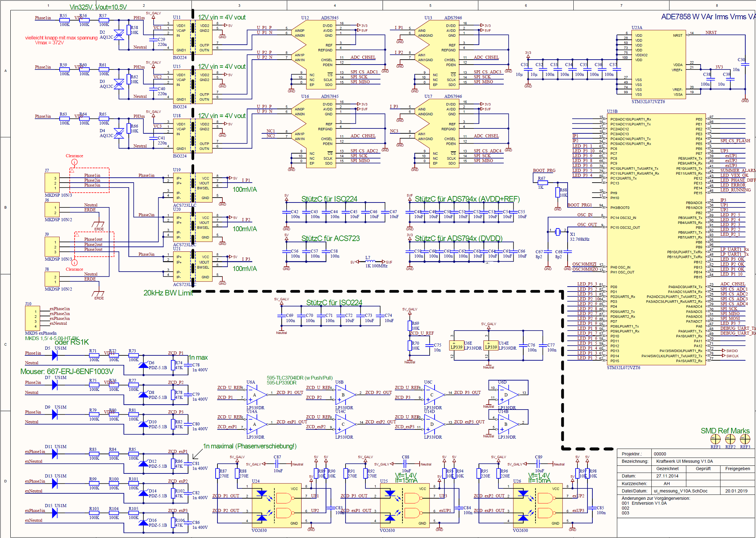
Task: Select the U11 ISO224 isolation amplifier symbol
Action: (193, 37)
